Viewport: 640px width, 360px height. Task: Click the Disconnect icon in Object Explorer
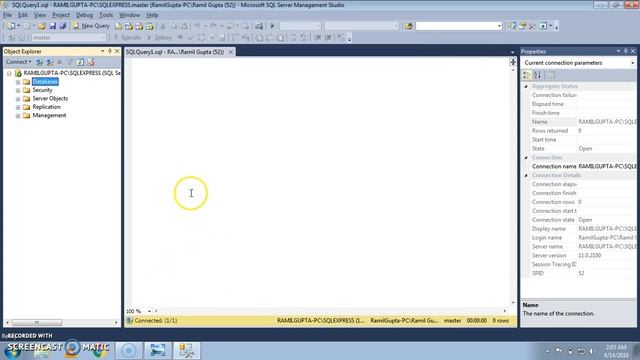pyautogui.click(x=49, y=62)
